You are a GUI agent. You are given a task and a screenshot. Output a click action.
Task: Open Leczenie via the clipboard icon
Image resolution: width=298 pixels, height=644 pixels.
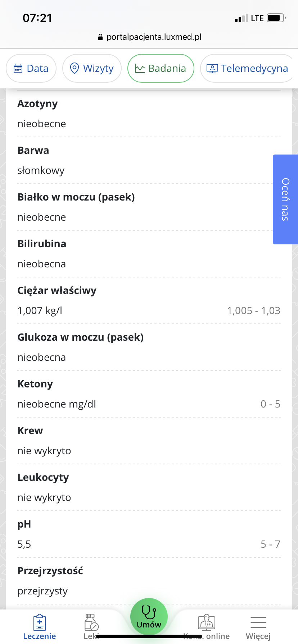point(39,623)
